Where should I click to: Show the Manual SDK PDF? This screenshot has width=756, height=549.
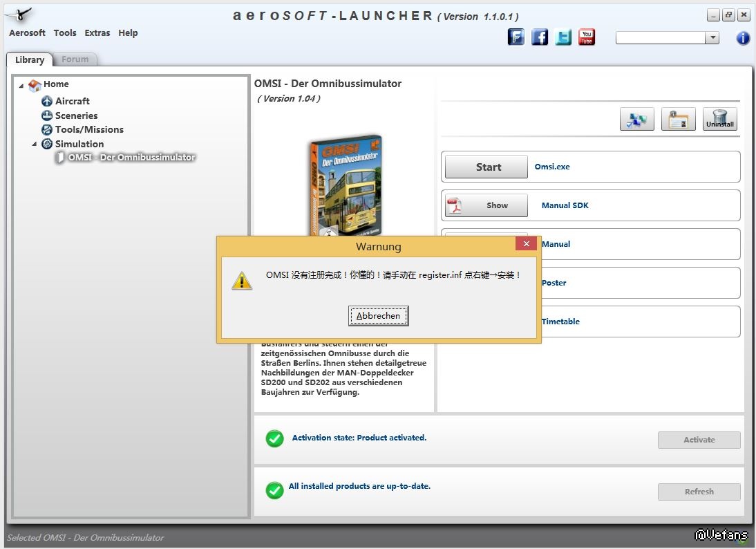pyautogui.click(x=486, y=205)
